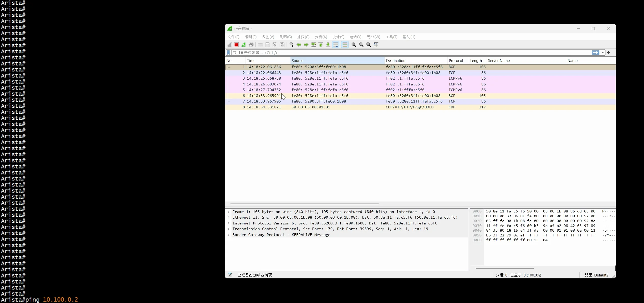Open the 编辑(E) menu

point(250,37)
